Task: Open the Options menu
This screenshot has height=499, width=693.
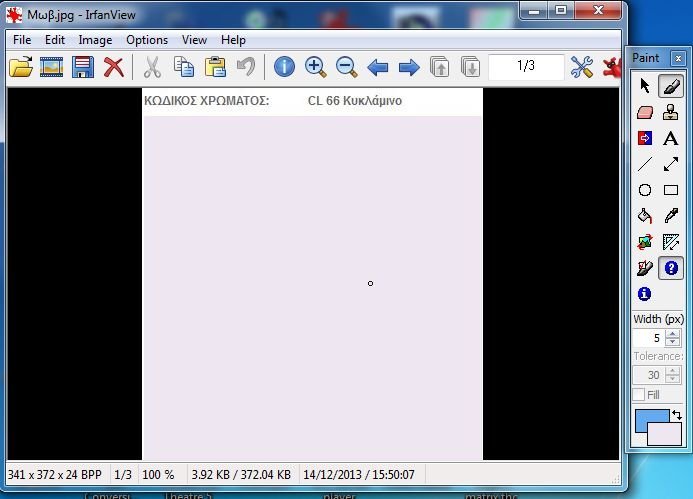Action: 147,40
